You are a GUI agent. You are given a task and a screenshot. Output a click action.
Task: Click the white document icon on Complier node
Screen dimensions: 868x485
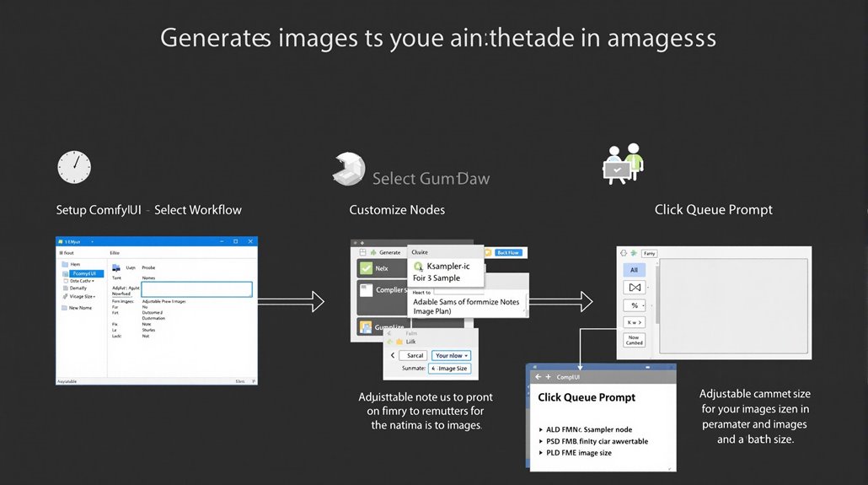coord(366,289)
